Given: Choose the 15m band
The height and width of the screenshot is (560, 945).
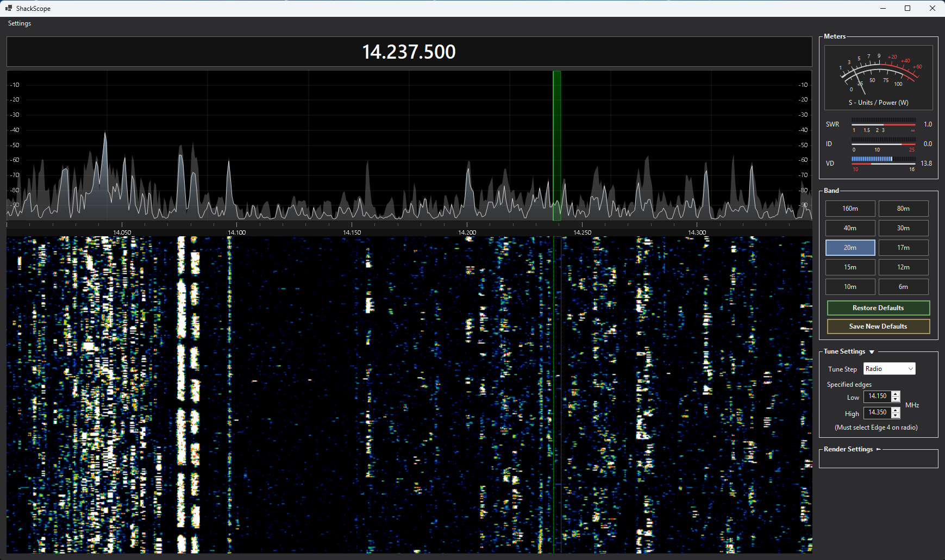Looking at the screenshot, I should [850, 267].
